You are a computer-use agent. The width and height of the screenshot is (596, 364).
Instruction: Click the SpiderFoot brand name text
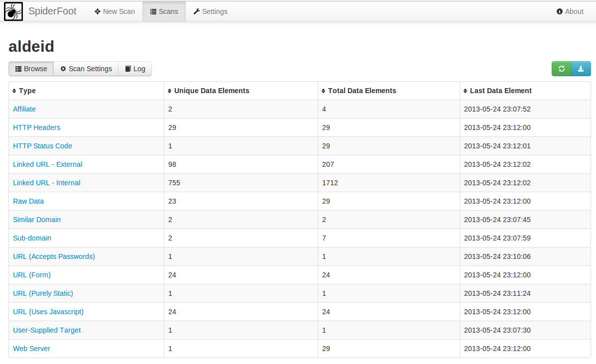point(52,11)
